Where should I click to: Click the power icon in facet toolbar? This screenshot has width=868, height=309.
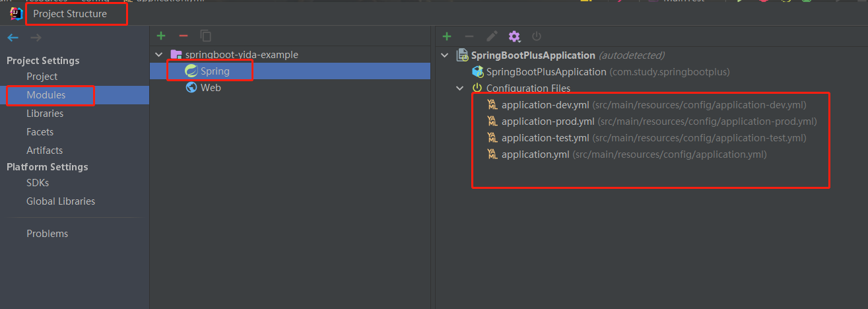[x=537, y=36]
